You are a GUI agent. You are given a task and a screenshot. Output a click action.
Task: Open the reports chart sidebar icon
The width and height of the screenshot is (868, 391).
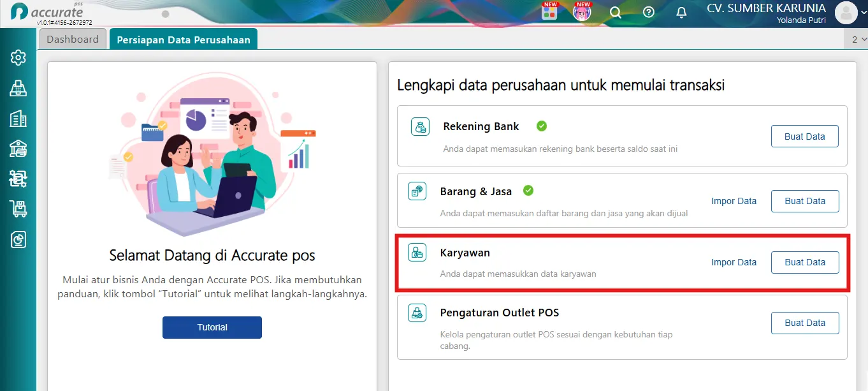18,239
